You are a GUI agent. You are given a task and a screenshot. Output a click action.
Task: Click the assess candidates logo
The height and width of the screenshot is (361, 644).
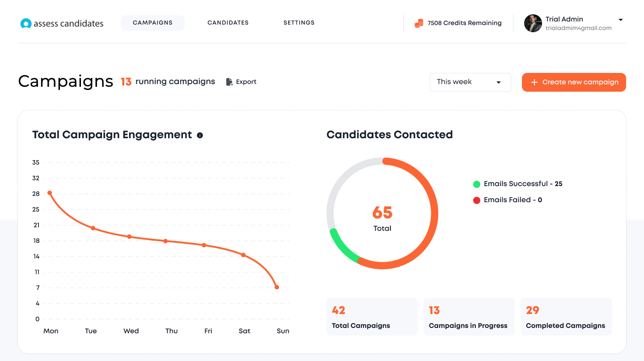point(62,23)
